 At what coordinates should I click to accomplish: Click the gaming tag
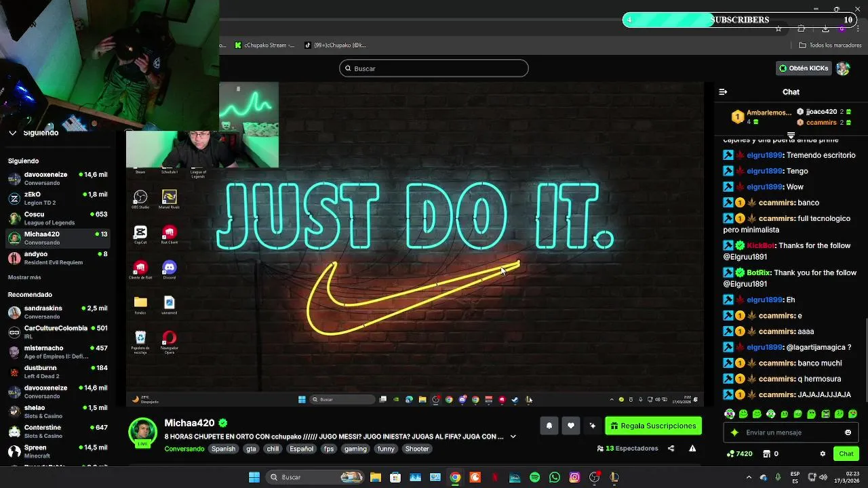[x=355, y=449]
